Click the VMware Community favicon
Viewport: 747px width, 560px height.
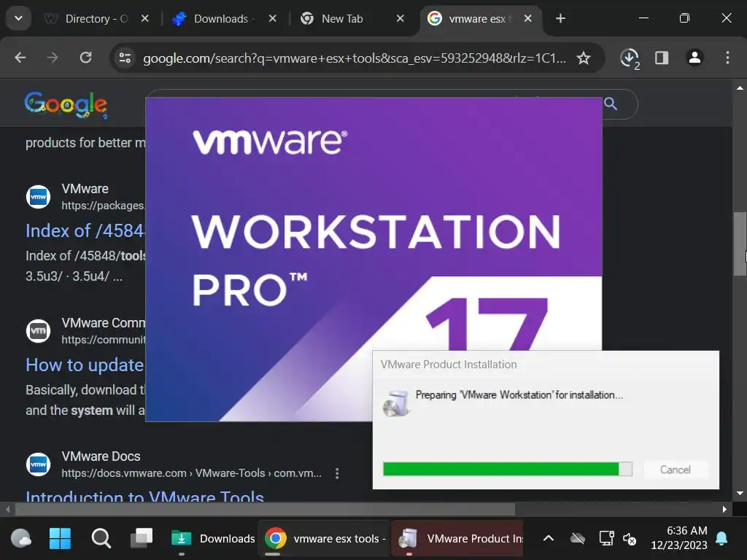click(38, 330)
